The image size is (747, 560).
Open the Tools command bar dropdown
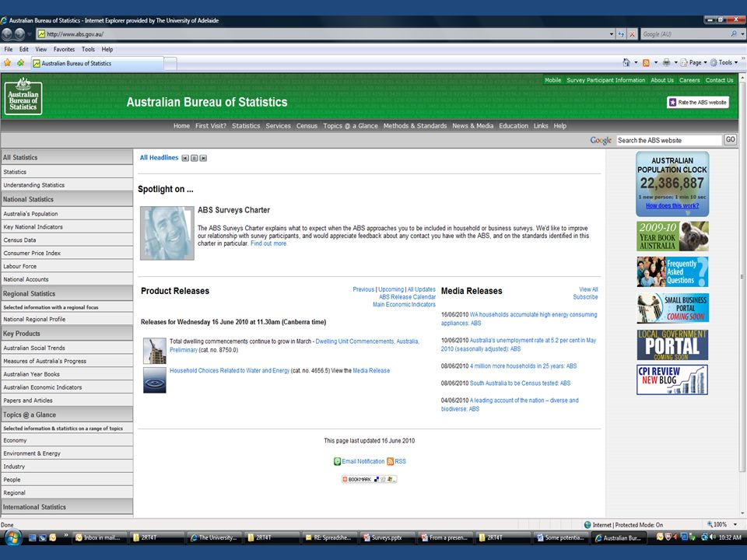click(x=724, y=62)
